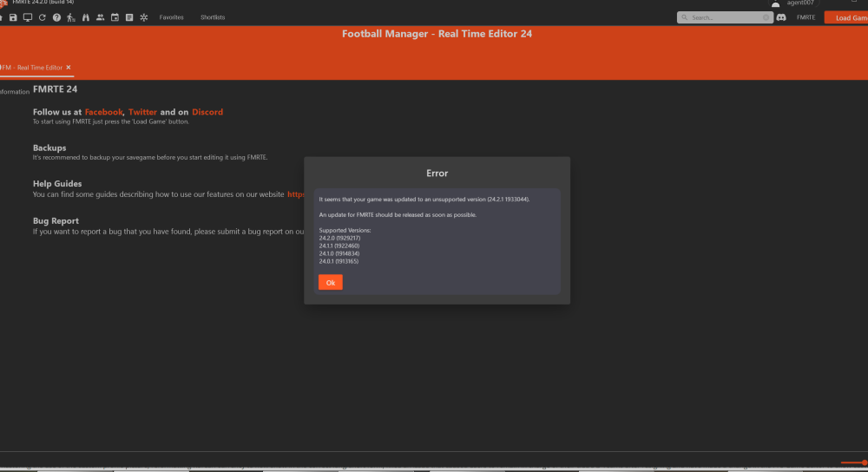This screenshot has width=868, height=472.
Task: Focus the Search input field
Action: [725, 17]
